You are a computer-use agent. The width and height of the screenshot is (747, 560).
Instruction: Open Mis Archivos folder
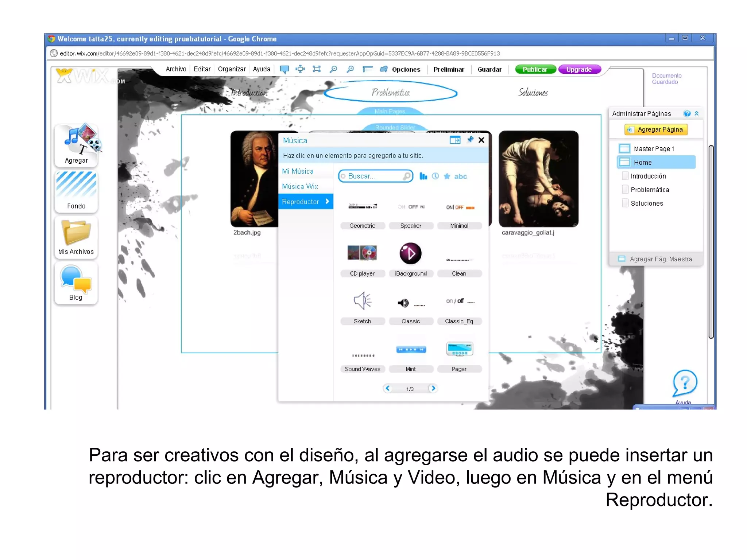[76, 237]
